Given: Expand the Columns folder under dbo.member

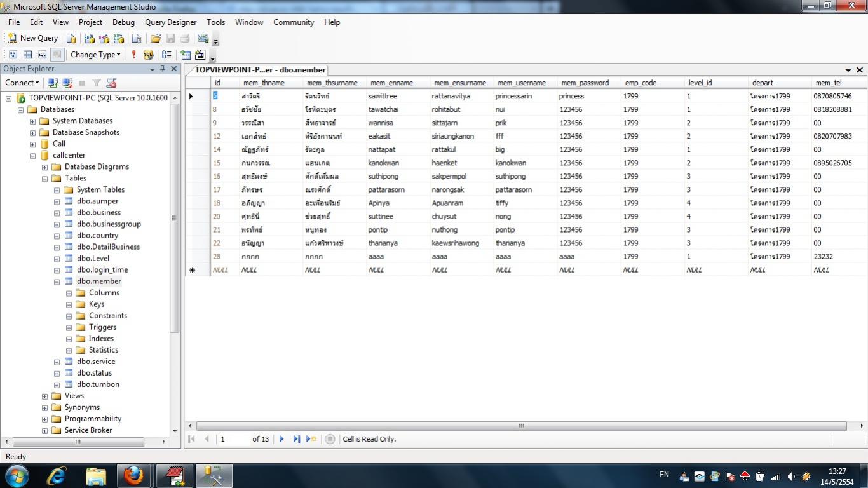Looking at the screenshot, I should click(69, 293).
